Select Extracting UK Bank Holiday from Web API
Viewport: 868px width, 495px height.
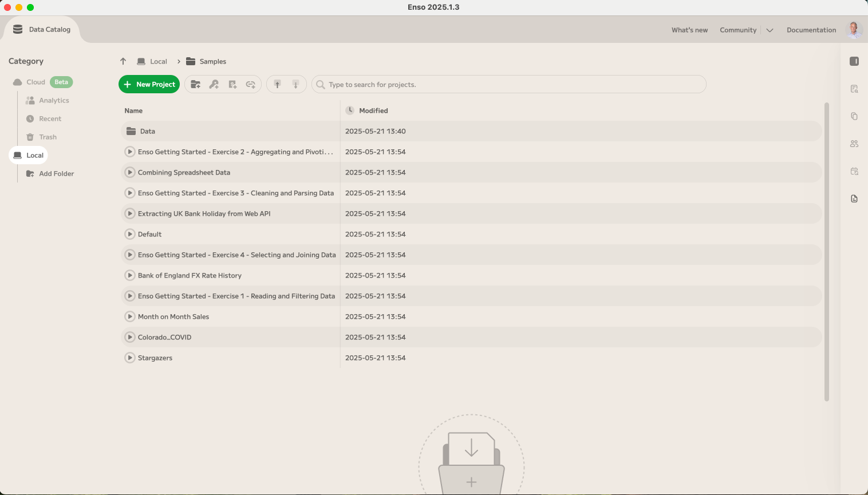click(204, 213)
